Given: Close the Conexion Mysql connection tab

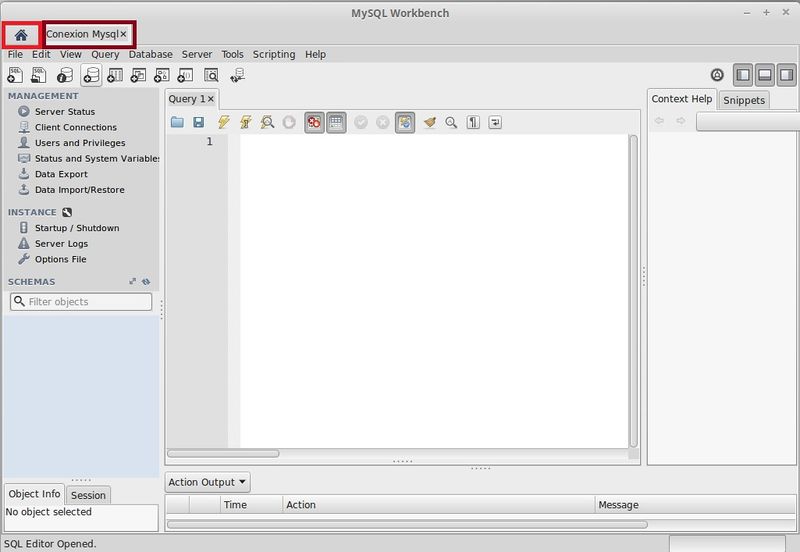Looking at the screenshot, I should click(x=123, y=34).
